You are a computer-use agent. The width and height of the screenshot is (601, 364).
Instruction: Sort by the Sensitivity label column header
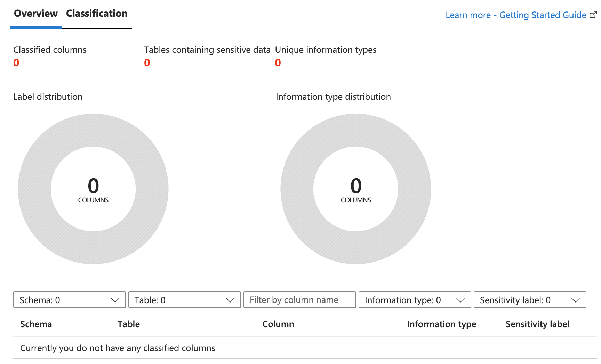(x=537, y=324)
